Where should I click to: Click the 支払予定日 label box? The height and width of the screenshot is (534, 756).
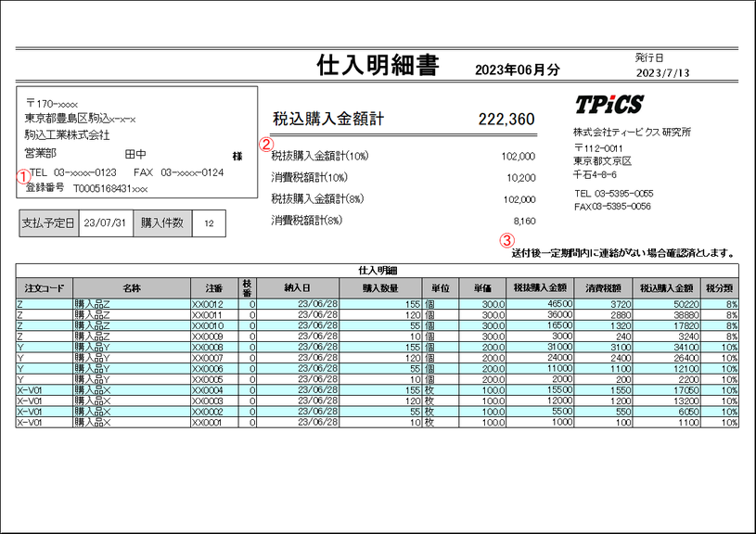[48, 223]
